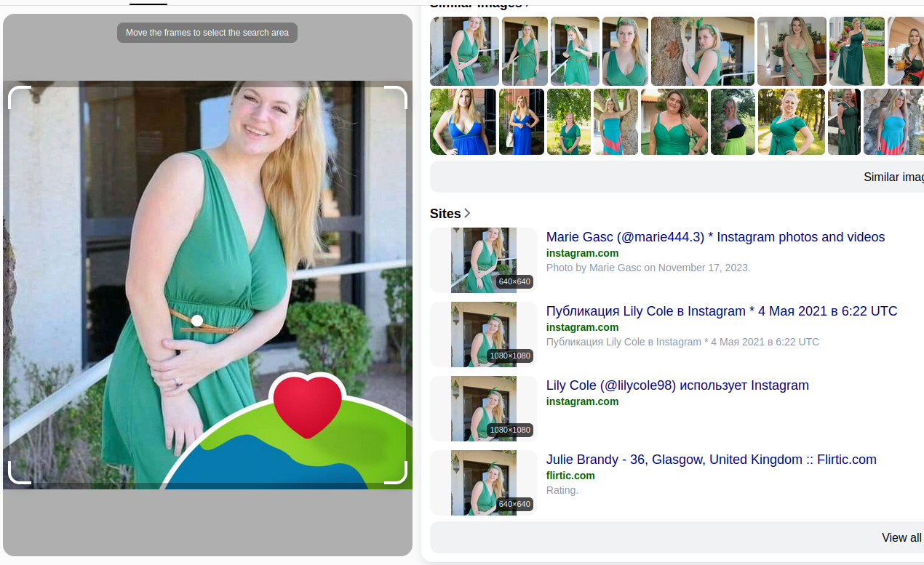924x565 pixels.
Task: Visit instagram.com under the 4 Мая 2021 result
Action: 582,327
